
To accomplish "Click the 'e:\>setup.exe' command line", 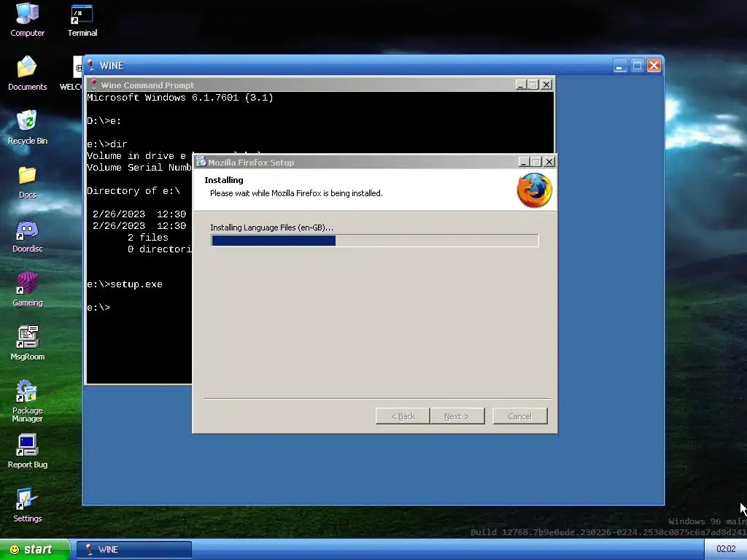I will pos(125,284).
